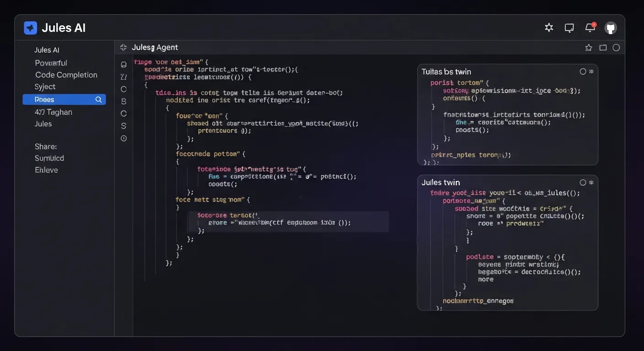Toggle the circle button beside the split icon
644x351 pixels.
pos(616,48)
